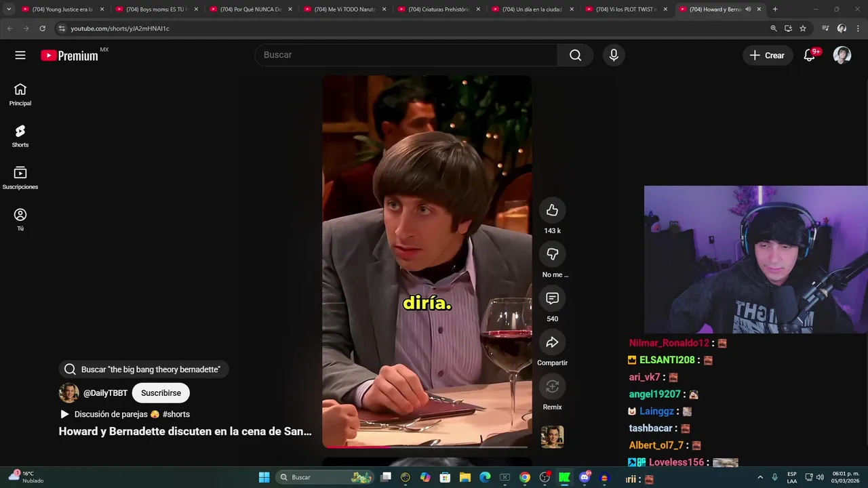Image resolution: width=868 pixels, height=488 pixels.
Task: Open File Explorer from the taskbar
Action: click(465, 477)
